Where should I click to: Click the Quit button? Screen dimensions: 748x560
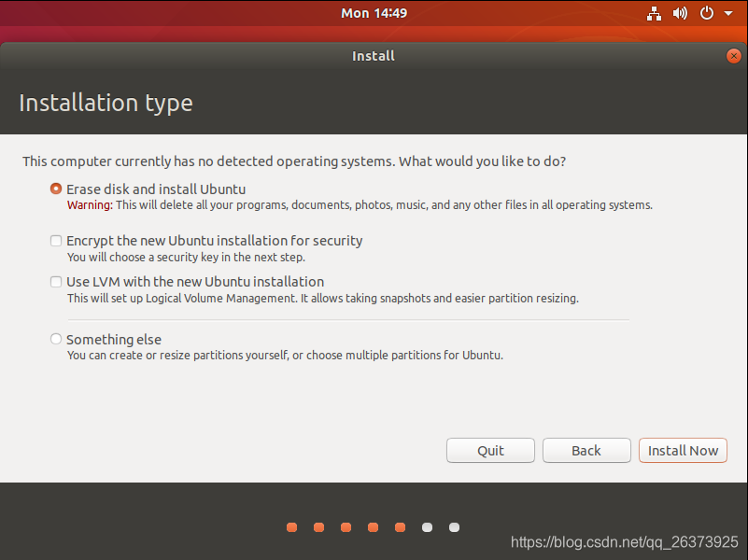(x=490, y=451)
